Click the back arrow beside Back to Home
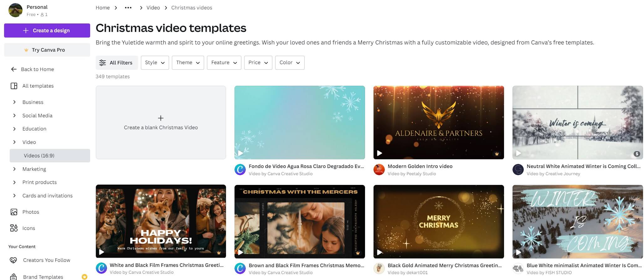The width and height of the screenshot is (644, 280). pyautogui.click(x=14, y=69)
